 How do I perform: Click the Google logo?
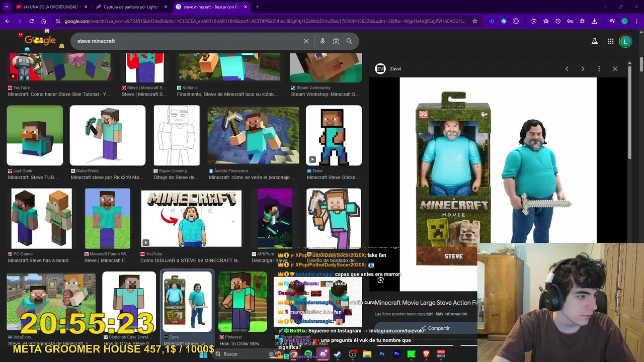tap(40, 41)
